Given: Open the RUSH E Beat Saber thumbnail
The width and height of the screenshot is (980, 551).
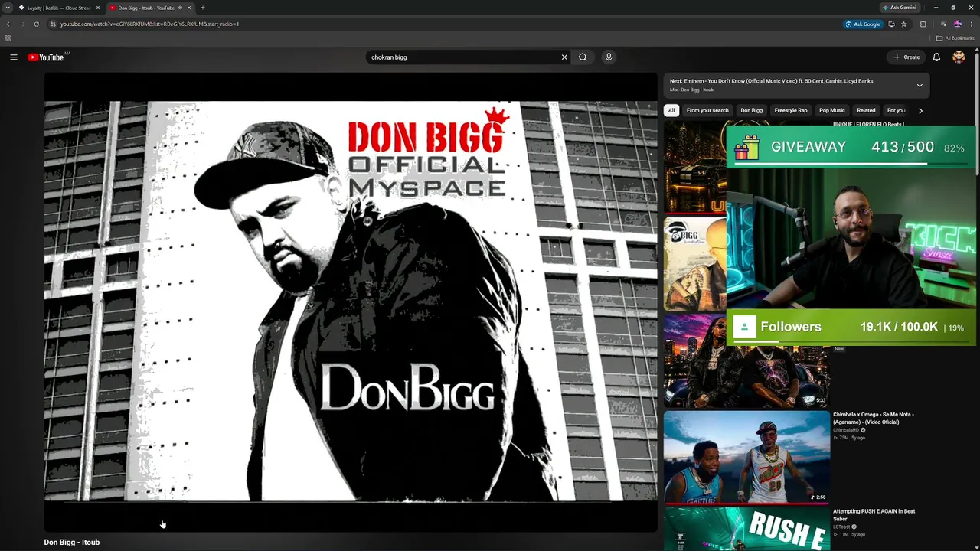Looking at the screenshot, I should 746,529.
